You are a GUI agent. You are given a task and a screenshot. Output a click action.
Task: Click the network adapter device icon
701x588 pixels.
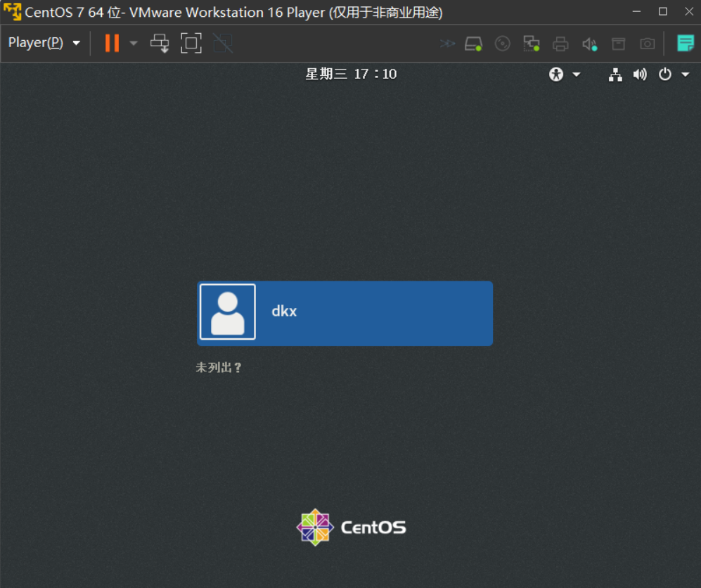[x=532, y=44]
